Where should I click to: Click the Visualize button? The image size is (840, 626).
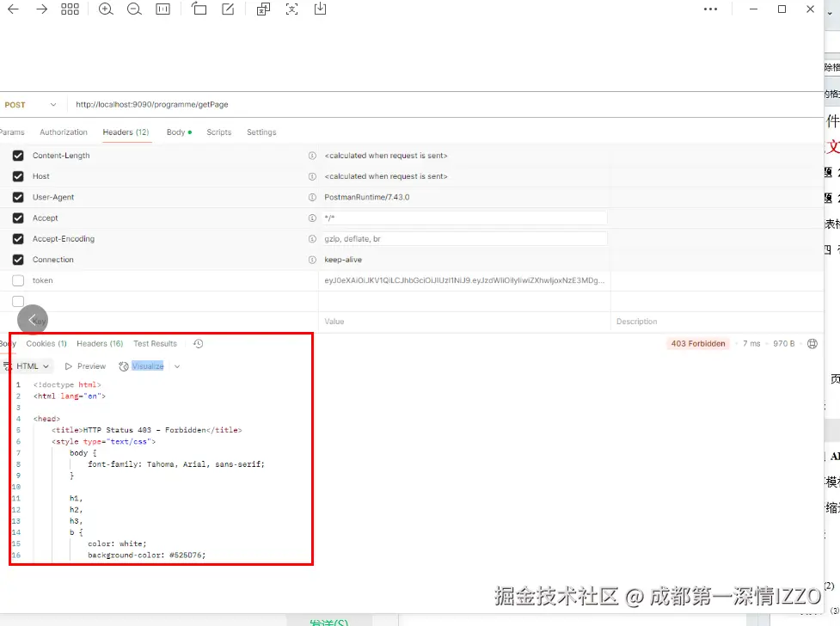point(142,366)
